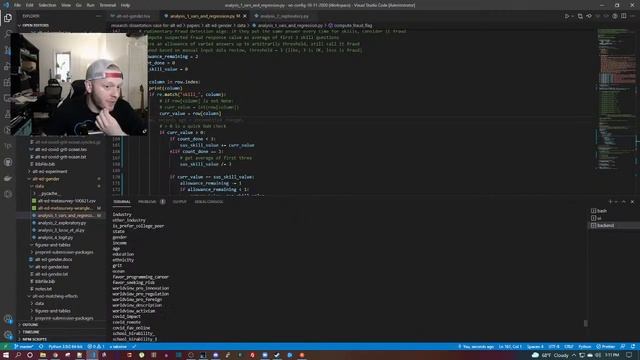Open the GitHub icon in the activity bar
Image resolution: width=640 pixels, height=360 pixels.
8,162
